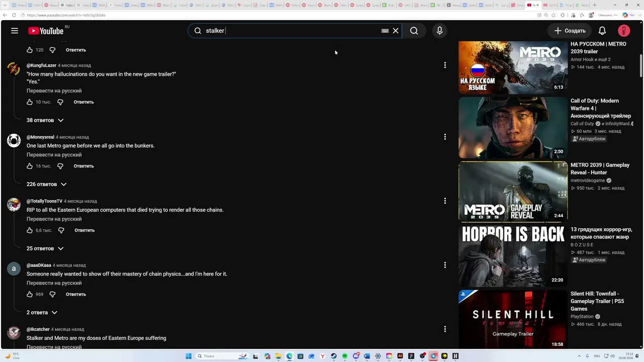Open the Call of Duty Modern Warfare 4 thumbnail

coord(513,128)
